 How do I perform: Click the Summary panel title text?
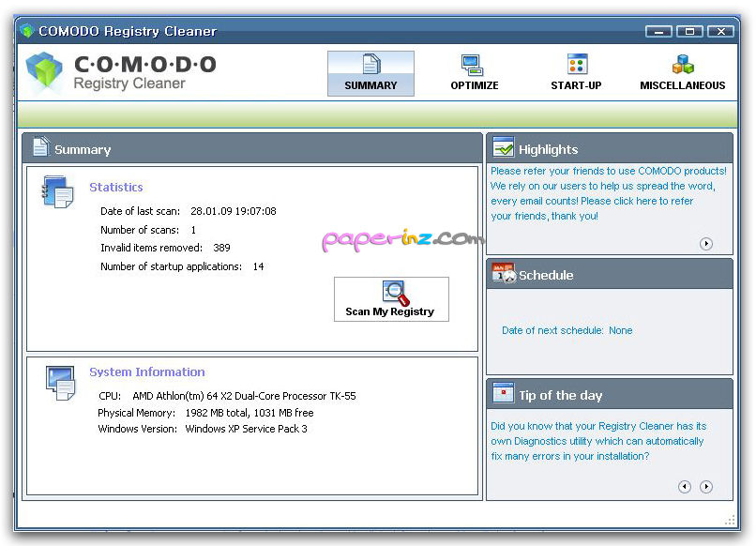pos(83,150)
